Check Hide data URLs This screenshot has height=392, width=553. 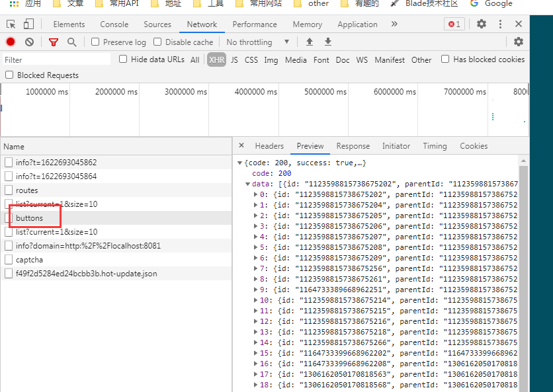(x=123, y=59)
